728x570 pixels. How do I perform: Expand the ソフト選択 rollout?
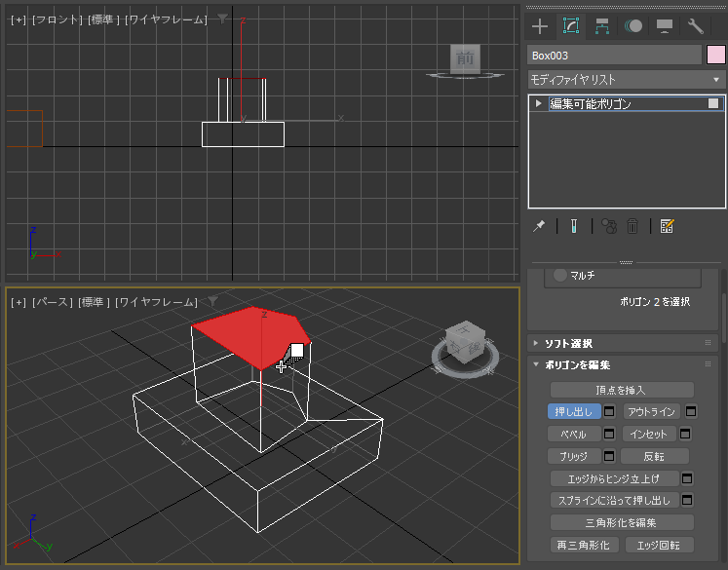tap(536, 344)
